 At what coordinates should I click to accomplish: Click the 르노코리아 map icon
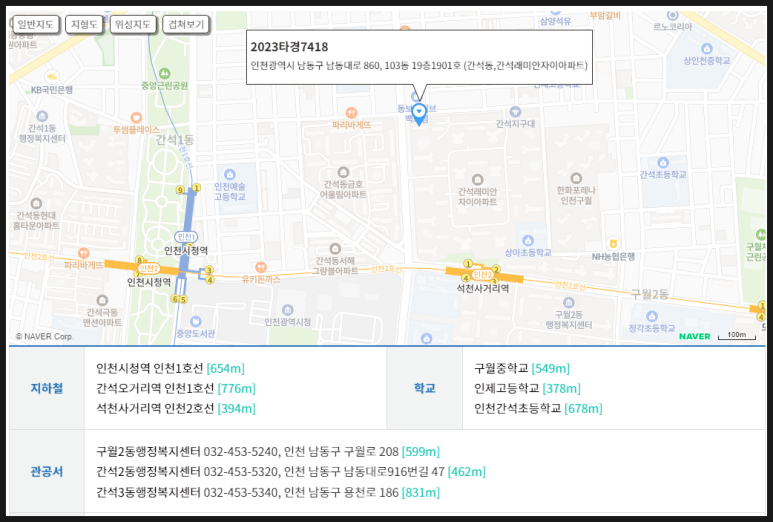pyautogui.click(x=672, y=15)
